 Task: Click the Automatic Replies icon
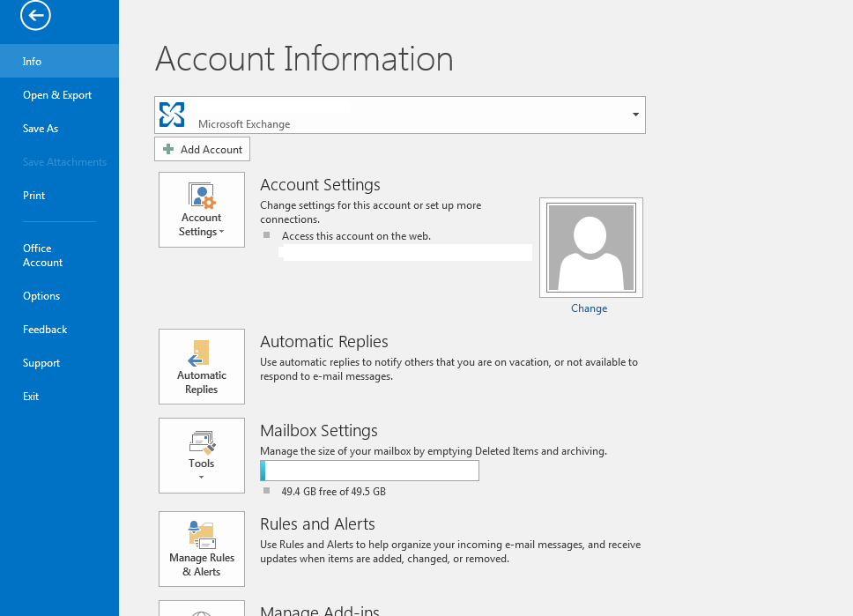click(x=201, y=353)
